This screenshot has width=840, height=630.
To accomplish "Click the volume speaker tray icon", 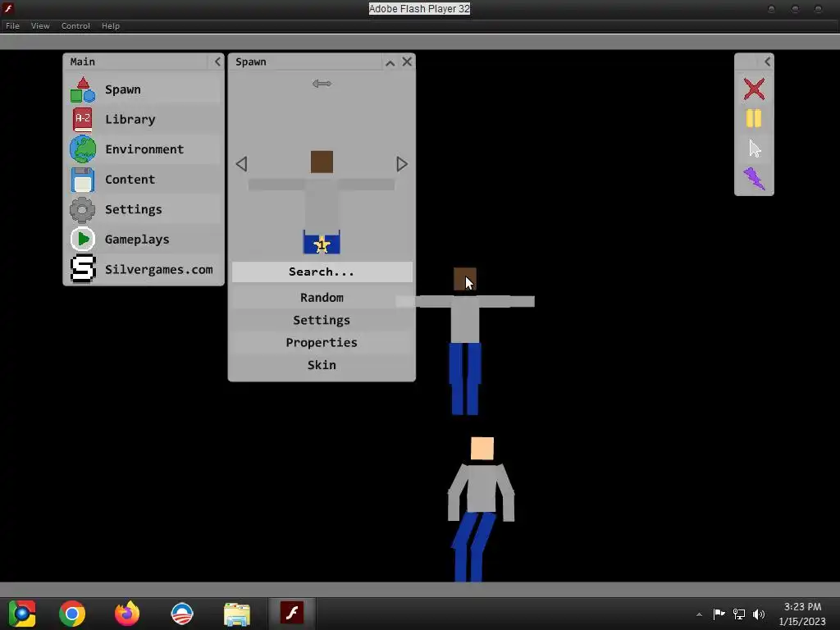I will coord(759,614).
